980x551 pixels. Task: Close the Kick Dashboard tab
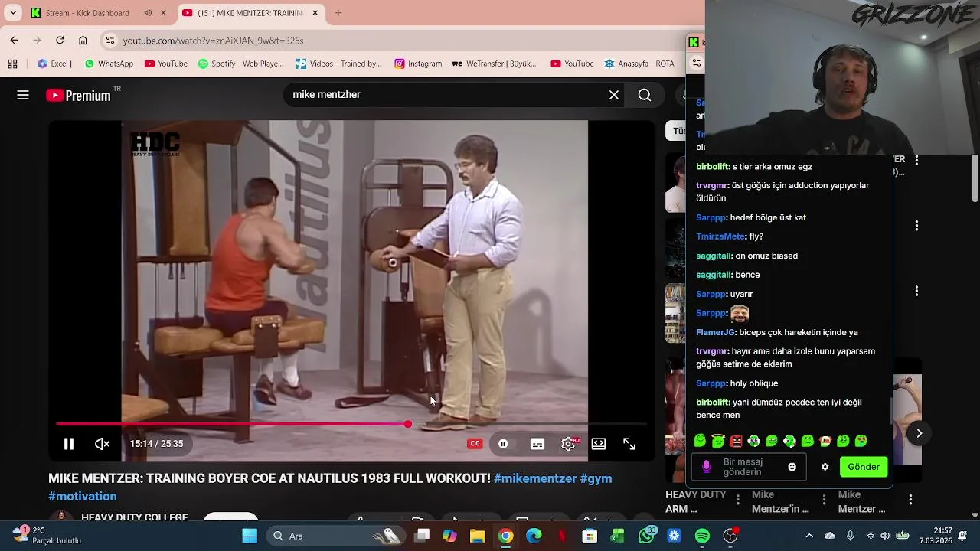[x=163, y=13]
